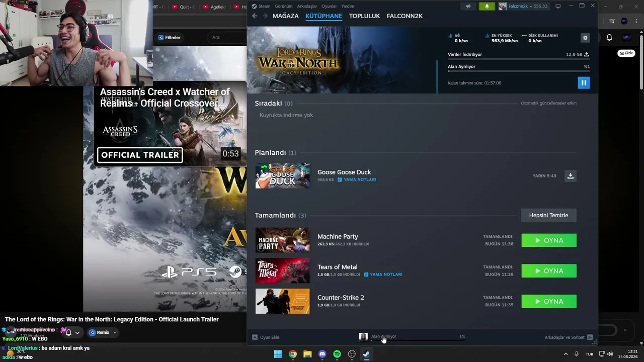The image size is (644, 362).
Task: Click Tears of Metal patch notes icon
Action: (366, 275)
